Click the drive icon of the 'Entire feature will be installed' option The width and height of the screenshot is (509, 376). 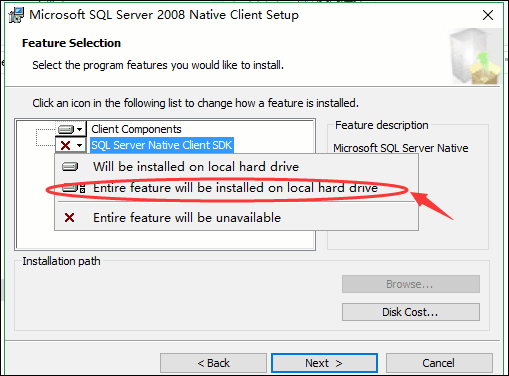tap(74, 188)
